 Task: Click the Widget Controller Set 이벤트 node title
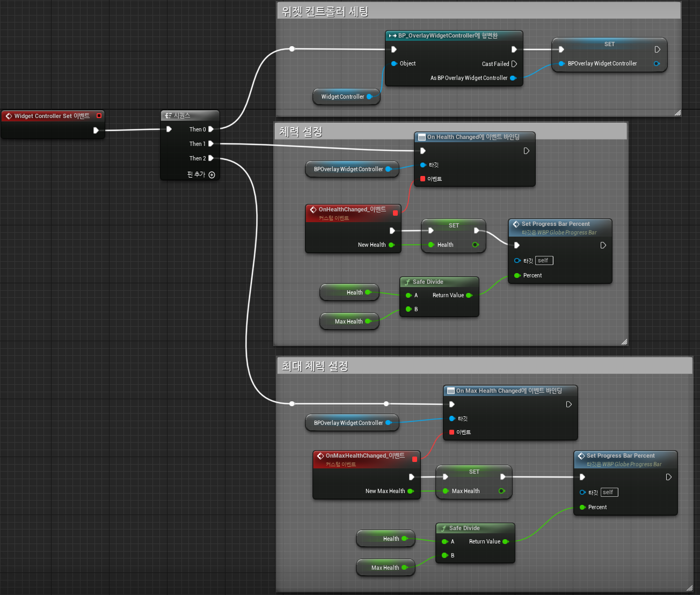click(x=52, y=116)
